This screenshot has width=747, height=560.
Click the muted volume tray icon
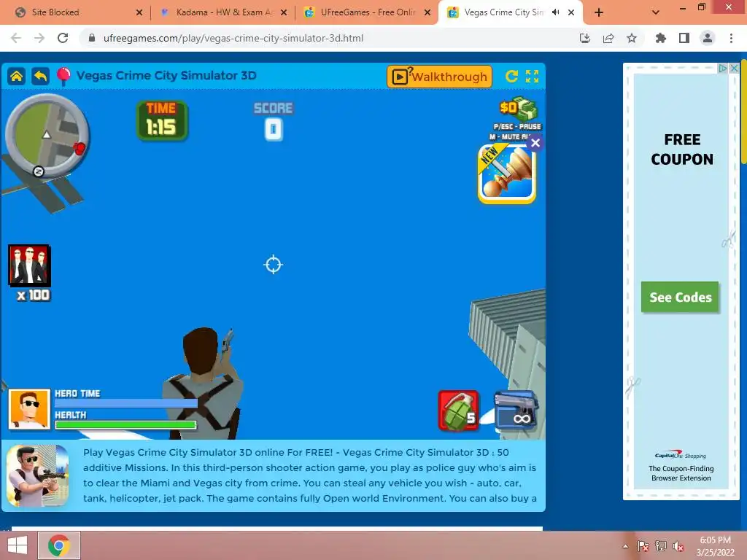point(678,546)
